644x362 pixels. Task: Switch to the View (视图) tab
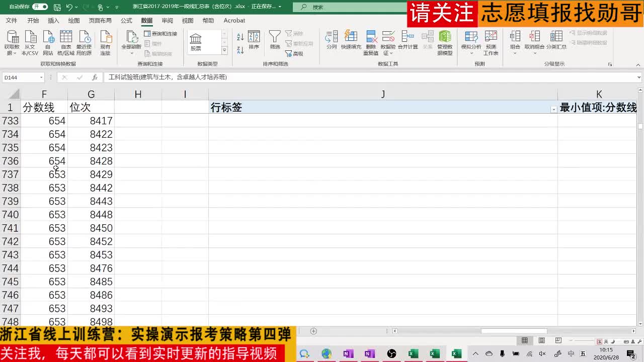[188, 21]
